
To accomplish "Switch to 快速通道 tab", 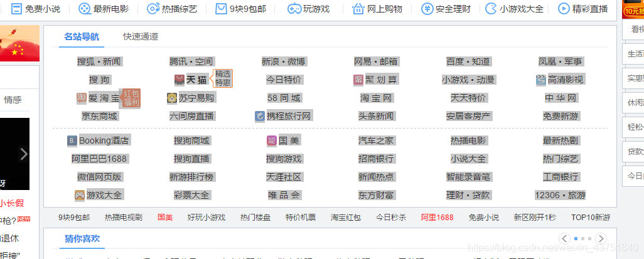I will (141, 36).
